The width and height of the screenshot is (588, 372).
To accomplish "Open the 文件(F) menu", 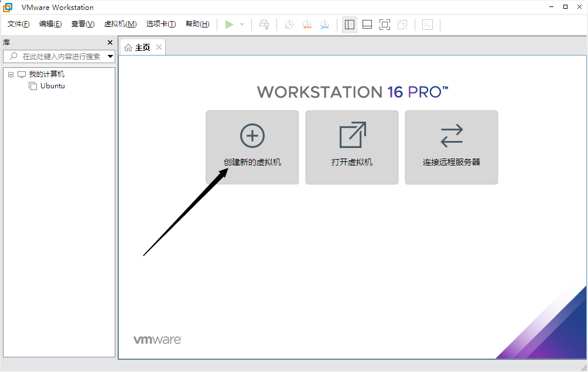I will point(18,24).
